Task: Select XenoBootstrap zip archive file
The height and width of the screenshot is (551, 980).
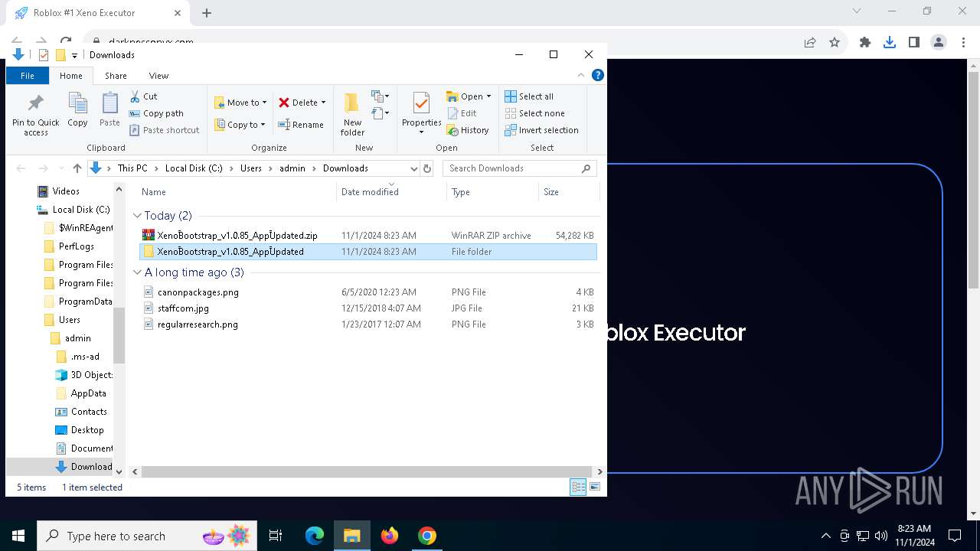Action: pyautogui.click(x=368, y=236)
